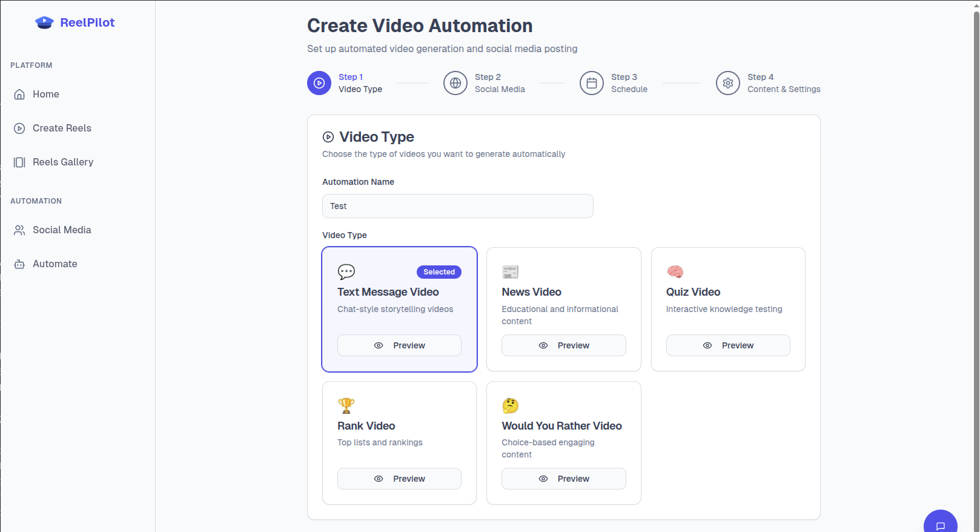Preview the News Video type
Screen dimensions: 980x532
[563, 345]
